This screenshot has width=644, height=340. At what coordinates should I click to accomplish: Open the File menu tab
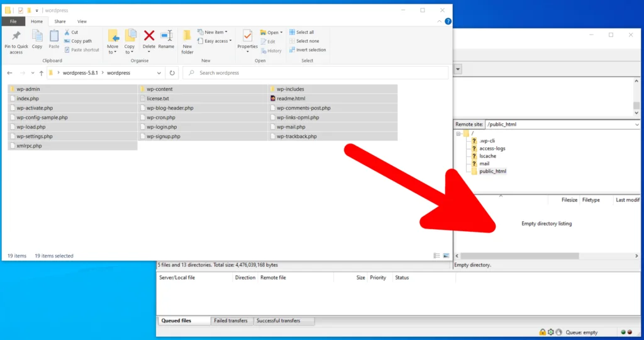(13, 21)
